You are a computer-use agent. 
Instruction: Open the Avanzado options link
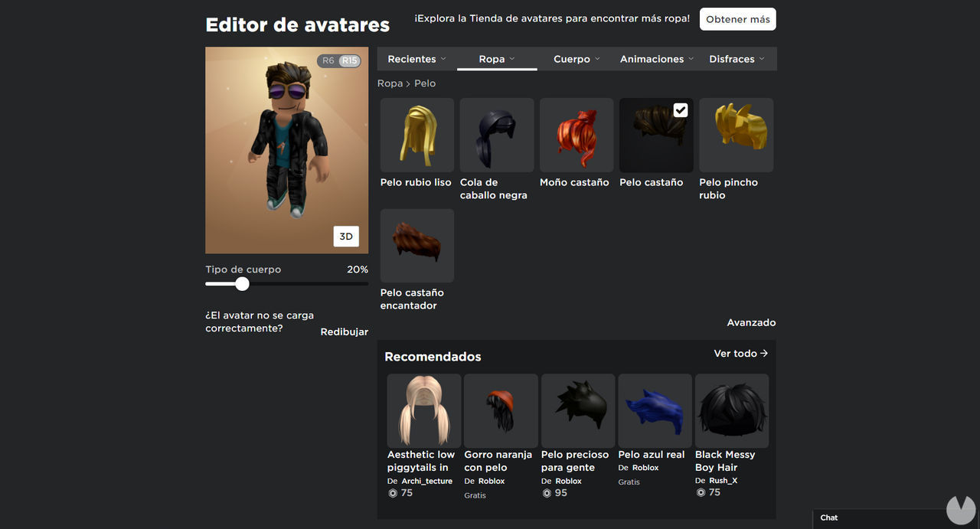[751, 323]
